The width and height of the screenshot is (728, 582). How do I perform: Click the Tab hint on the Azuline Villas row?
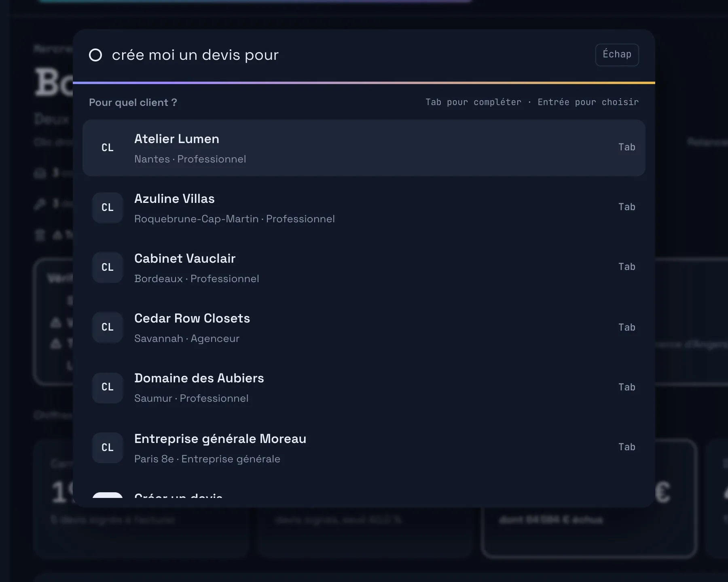tap(627, 207)
